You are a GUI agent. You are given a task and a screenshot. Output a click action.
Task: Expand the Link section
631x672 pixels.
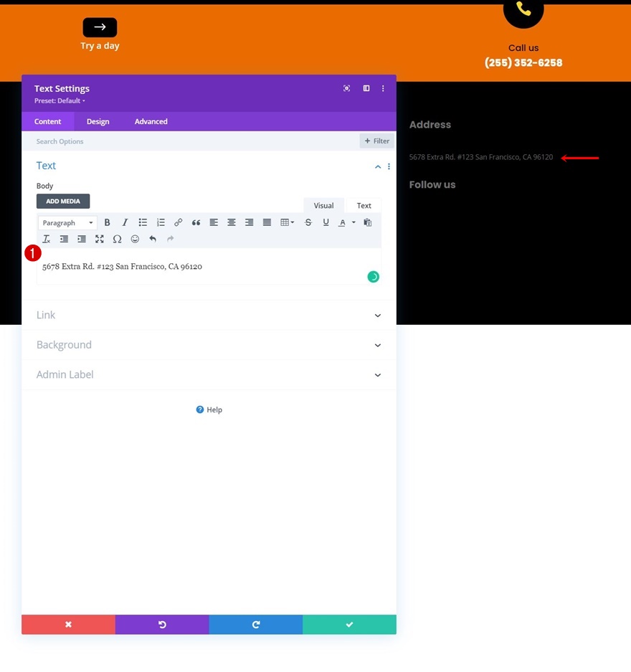click(209, 315)
